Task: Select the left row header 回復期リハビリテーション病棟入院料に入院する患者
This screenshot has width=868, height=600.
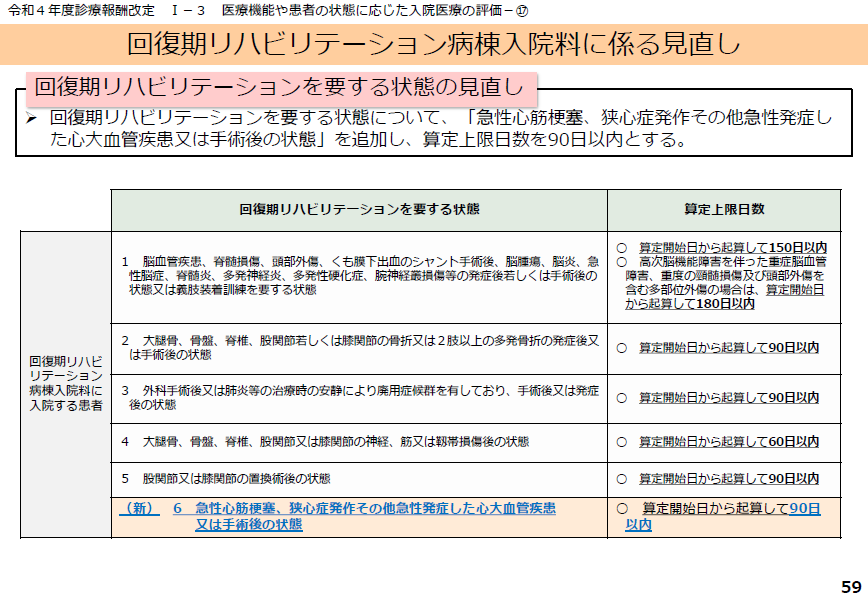Action: (66, 382)
